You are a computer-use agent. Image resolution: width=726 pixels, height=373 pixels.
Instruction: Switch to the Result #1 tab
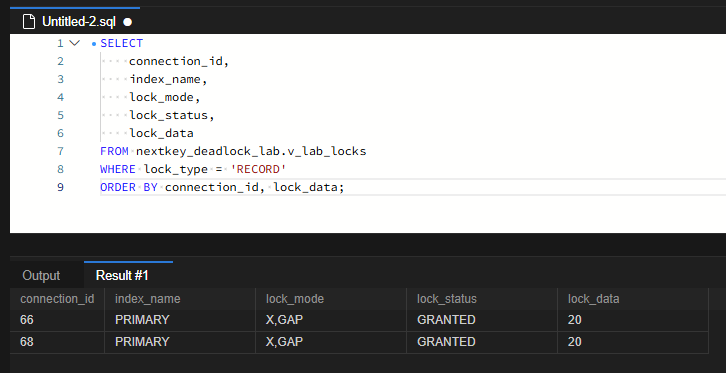[122, 275]
